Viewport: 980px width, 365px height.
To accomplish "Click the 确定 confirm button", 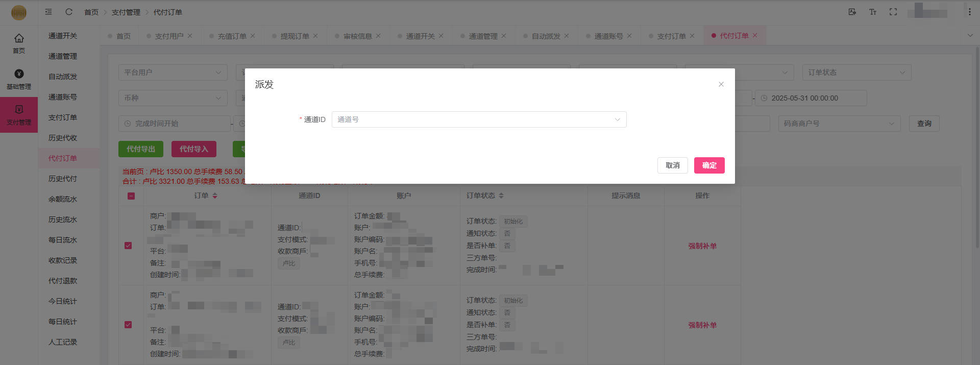I will point(709,165).
